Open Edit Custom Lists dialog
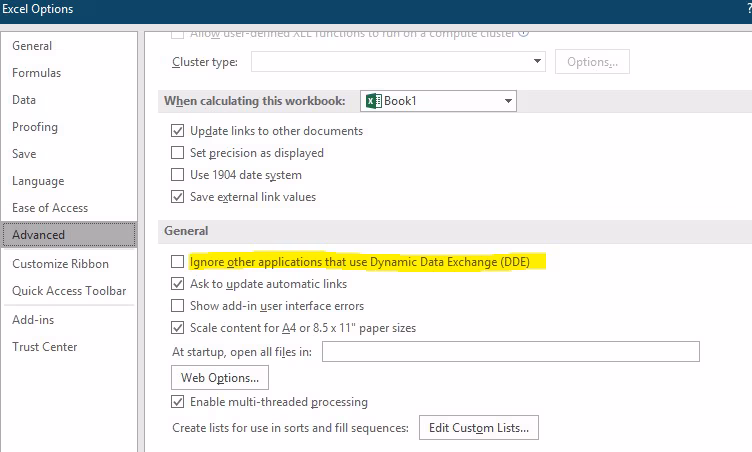 pos(479,428)
